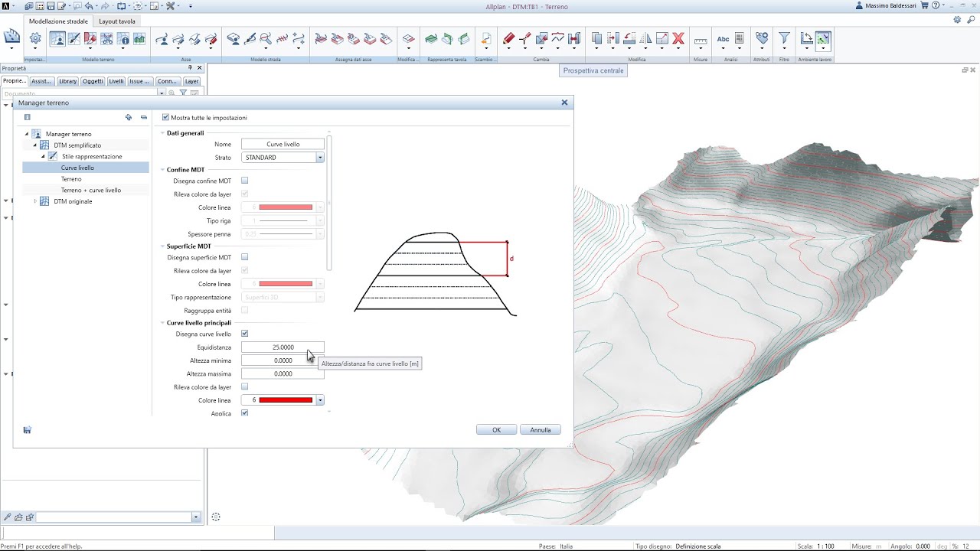This screenshot has width=980, height=551.
Task: Click the Altezza massima input field
Action: (283, 374)
